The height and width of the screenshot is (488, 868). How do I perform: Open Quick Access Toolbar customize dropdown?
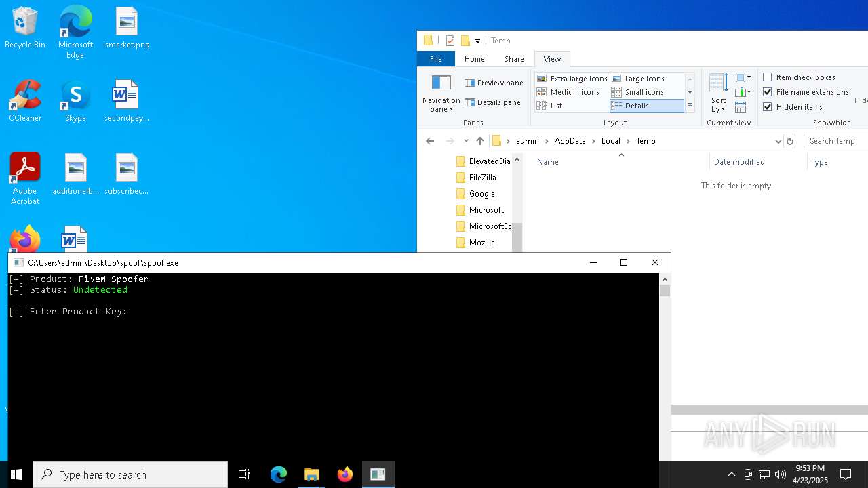pyautogui.click(x=477, y=41)
